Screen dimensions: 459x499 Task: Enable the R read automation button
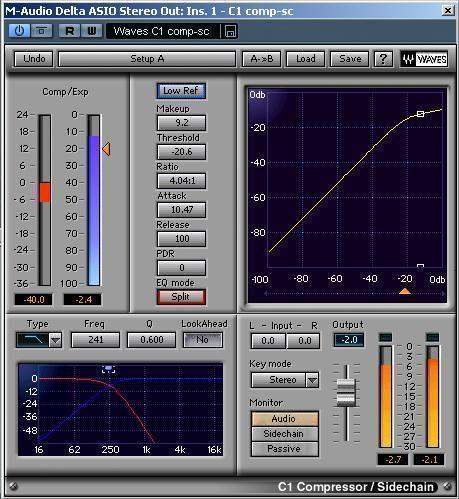(x=69, y=31)
